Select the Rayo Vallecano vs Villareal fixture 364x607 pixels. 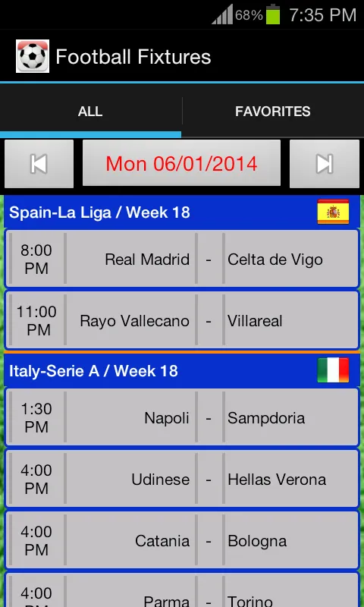(182, 320)
